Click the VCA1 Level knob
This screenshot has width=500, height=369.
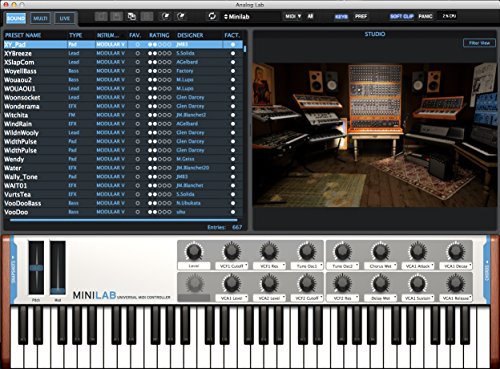232,284
